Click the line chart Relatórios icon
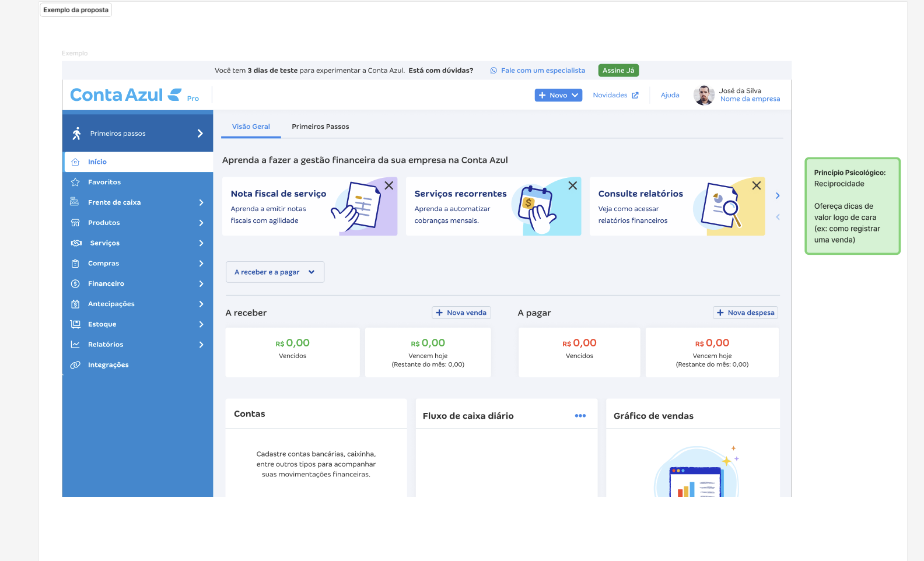 pos(75,345)
